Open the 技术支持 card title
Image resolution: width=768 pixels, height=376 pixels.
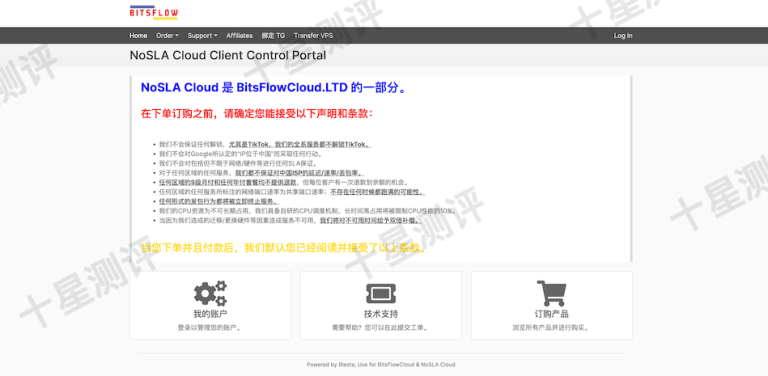(381, 314)
